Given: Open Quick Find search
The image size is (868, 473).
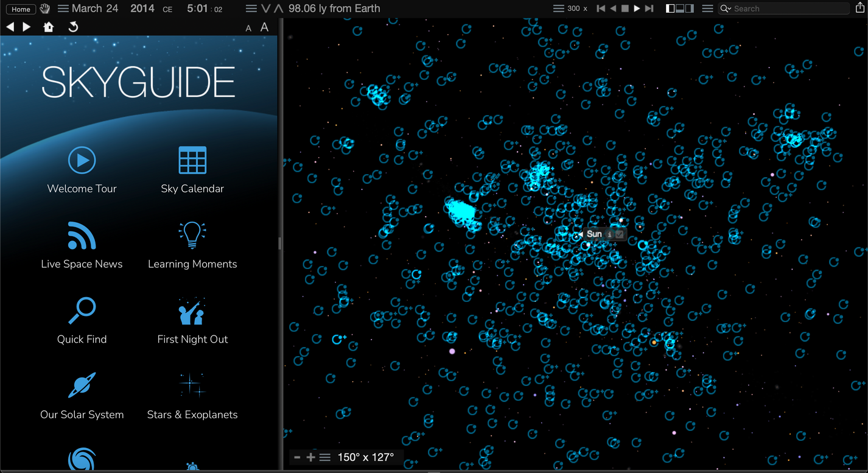Looking at the screenshot, I should [x=82, y=310].
